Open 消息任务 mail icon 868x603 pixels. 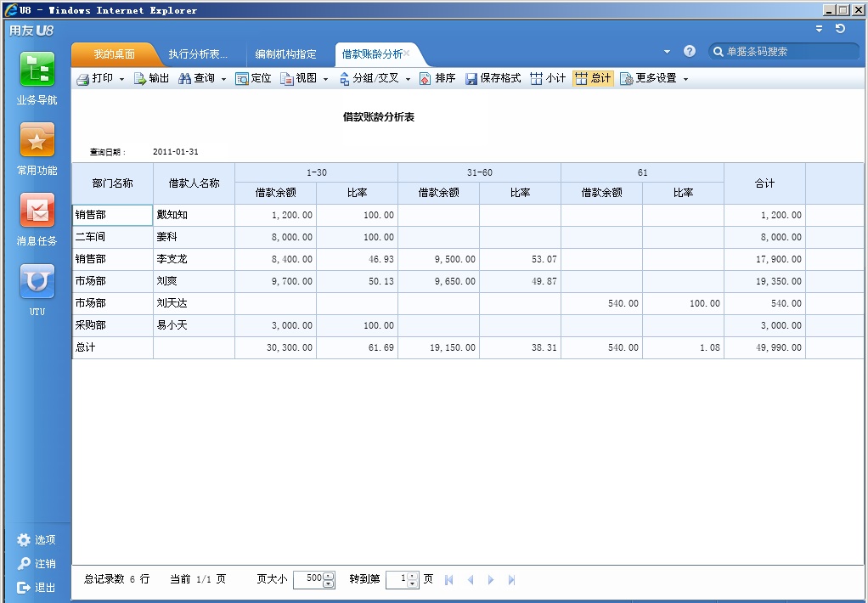[x=37, y=211]
